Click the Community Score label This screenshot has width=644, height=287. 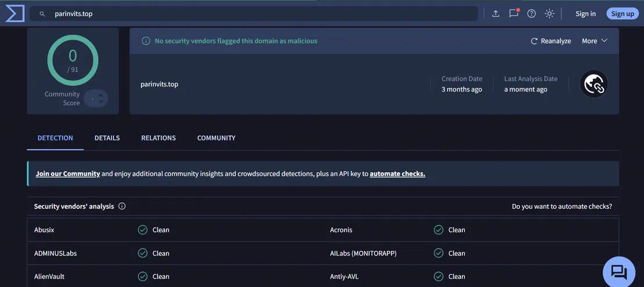(62, 99)
